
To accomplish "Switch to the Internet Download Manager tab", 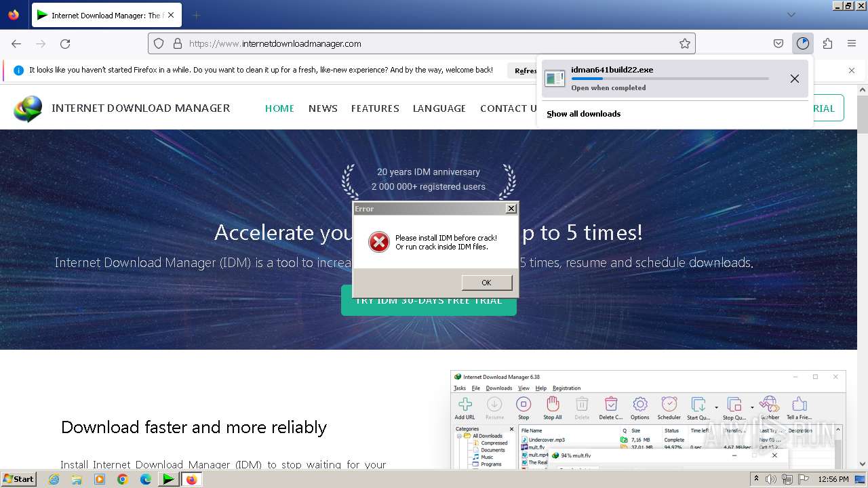I will pyautogui.click(x=106, y=15).
